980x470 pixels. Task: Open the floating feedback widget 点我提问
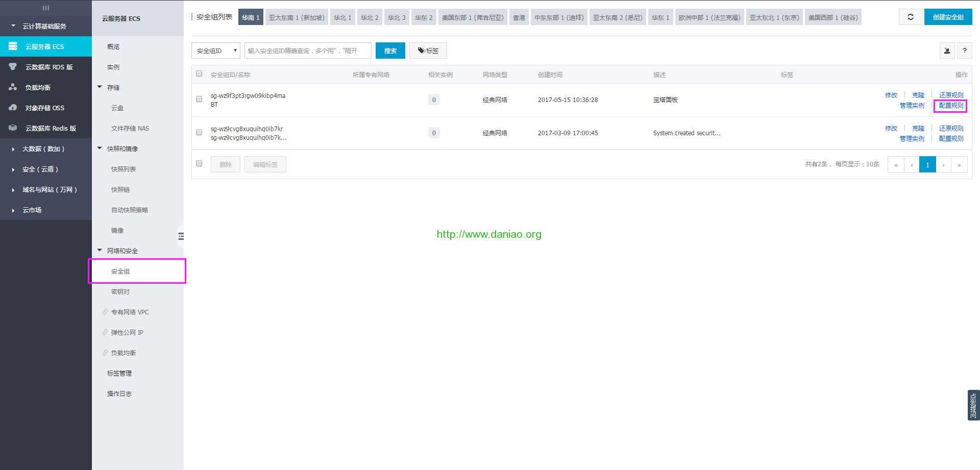click(973, 405)
